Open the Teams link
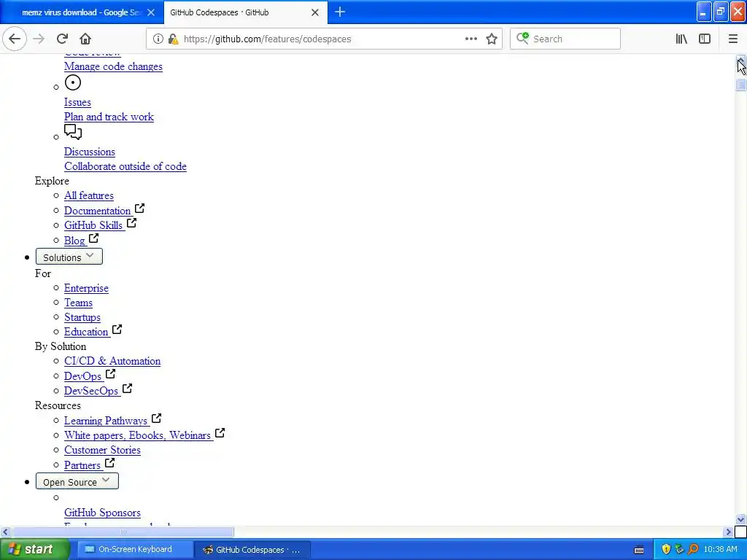 (x=79, y=303)
